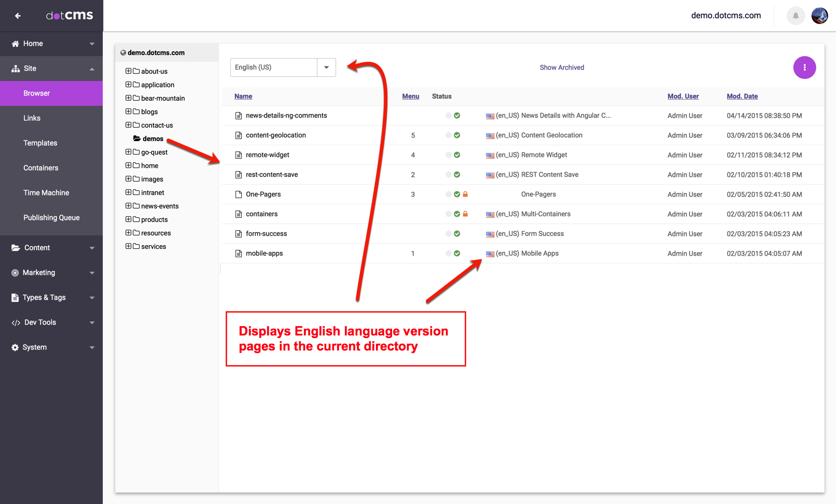Click the open folder icon for demos
Image resolution: width=836 pixels, height=504 pixels.
click(137, 138)
